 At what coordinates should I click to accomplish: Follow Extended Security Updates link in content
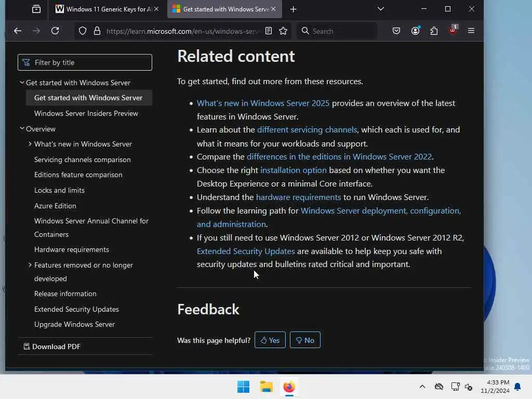pos(246,251)
